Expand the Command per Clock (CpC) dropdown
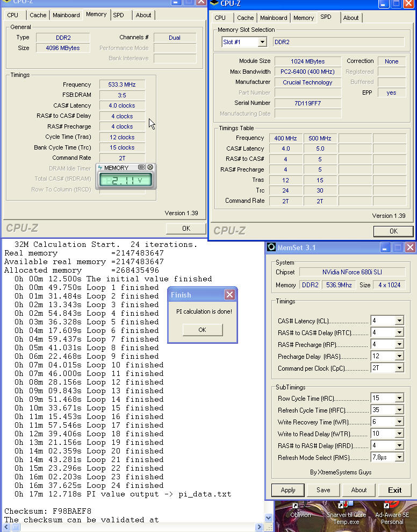The height and width of the screenshot is (532, 417). point(399,368)
